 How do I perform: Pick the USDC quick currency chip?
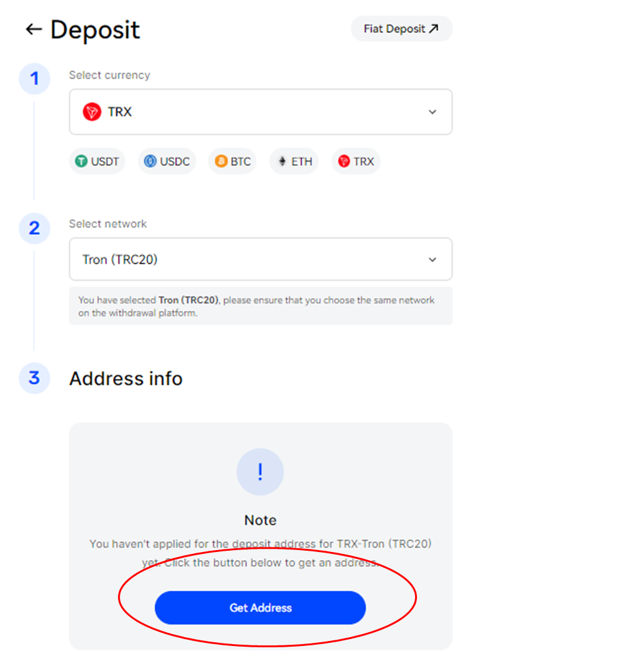tap(167, 161)
